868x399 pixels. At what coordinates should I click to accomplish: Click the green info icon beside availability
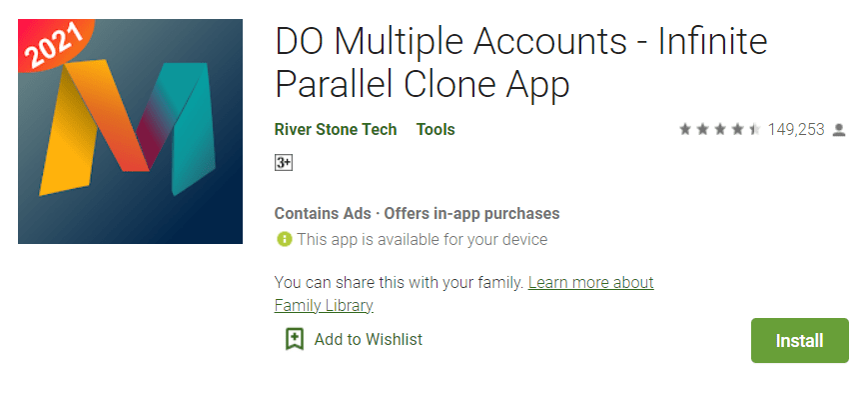coord(284,239)
